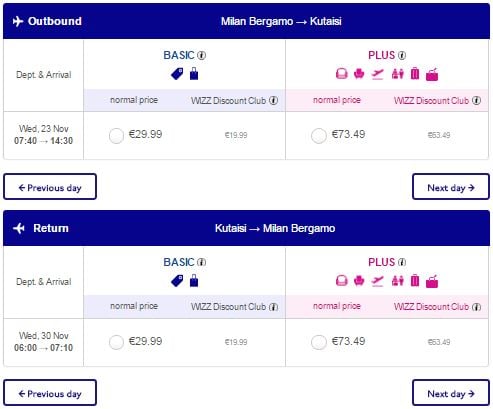Click outbound BASIC price tag icon

click(x=177, y=74)
